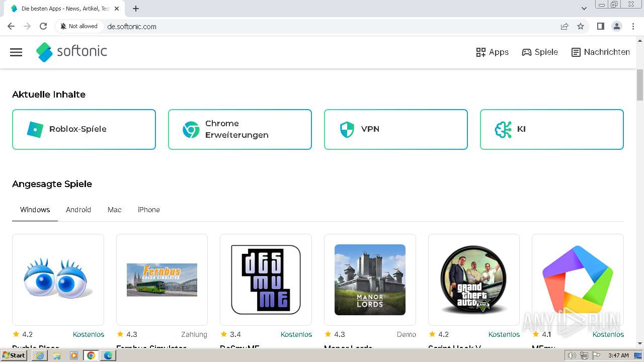This screenshot has height=362, width=644.
Task: Click the Not allowed site info chip
Action: pos(78,26)
